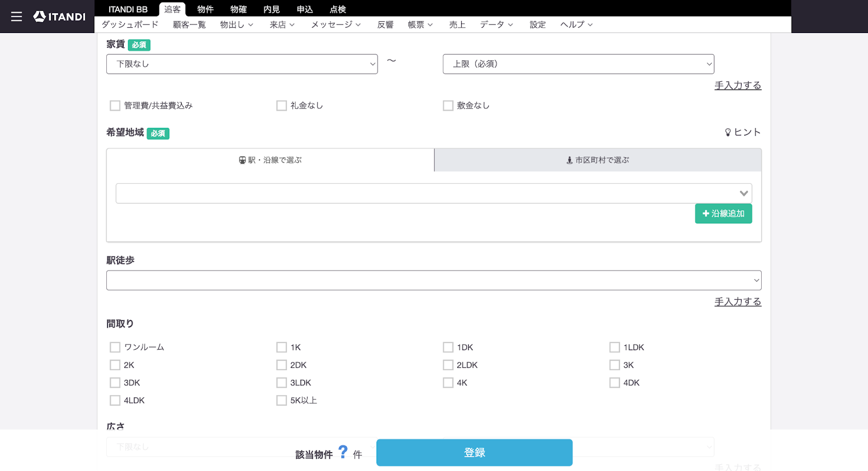This screenshot has width=868, height=471.
Task: Select the 追客 top tab
Action: [x=173, y=9]
